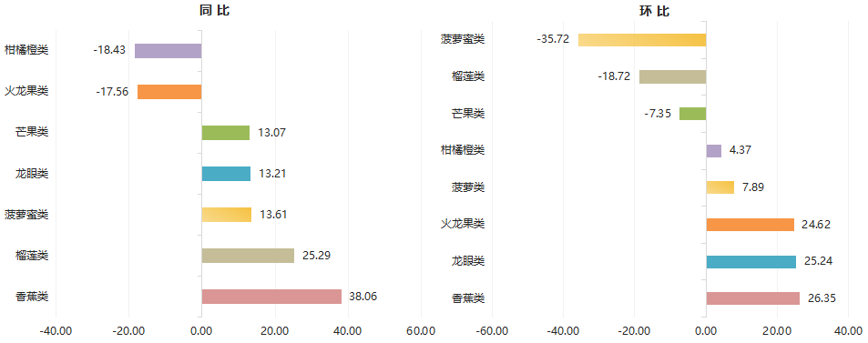Select the blue 龙眼类 bar showing 13.21
868x343 pixels.
tap(226, 174)
